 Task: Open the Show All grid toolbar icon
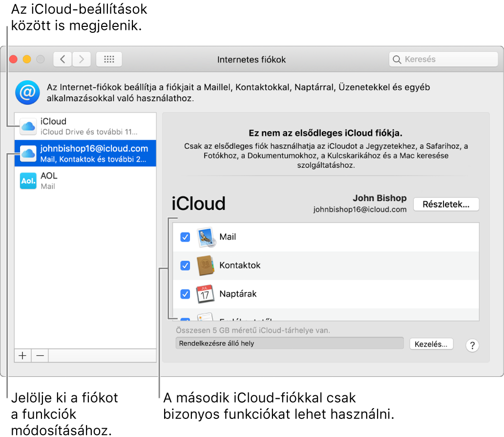click(x=108, y=59)
